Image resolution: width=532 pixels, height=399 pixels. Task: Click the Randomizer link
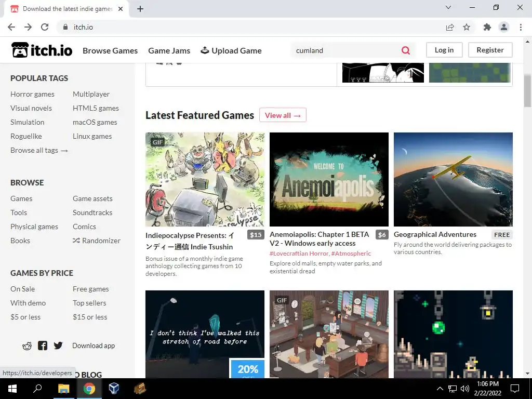click(x=97, y=241)
